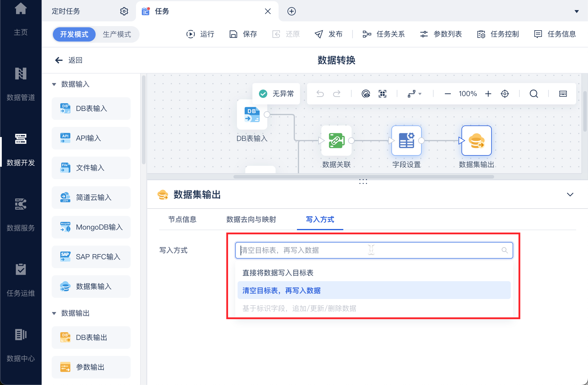588x385 pixels.
Task: Switch to 开发模式
Action: 74,34
